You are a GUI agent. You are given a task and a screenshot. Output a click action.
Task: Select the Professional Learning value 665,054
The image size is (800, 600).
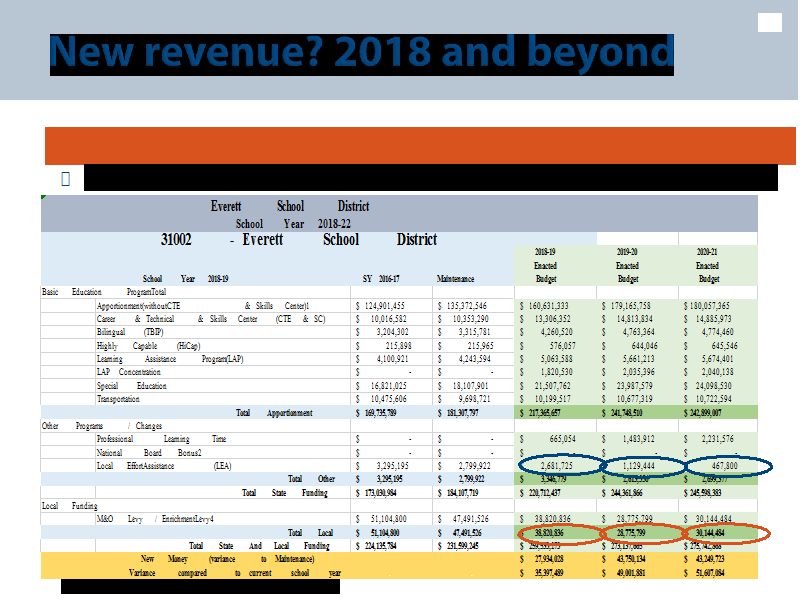[x=562, y=439]
